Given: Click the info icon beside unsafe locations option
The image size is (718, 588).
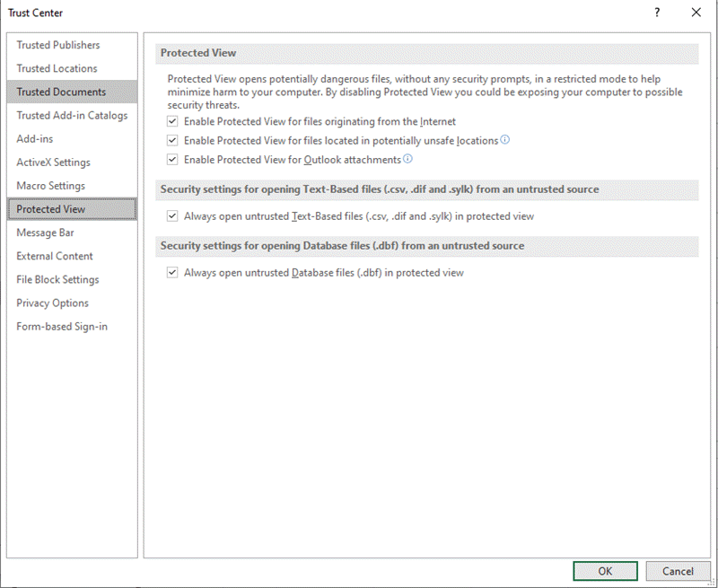Looking at the screenshot, I should pos(505,140).
